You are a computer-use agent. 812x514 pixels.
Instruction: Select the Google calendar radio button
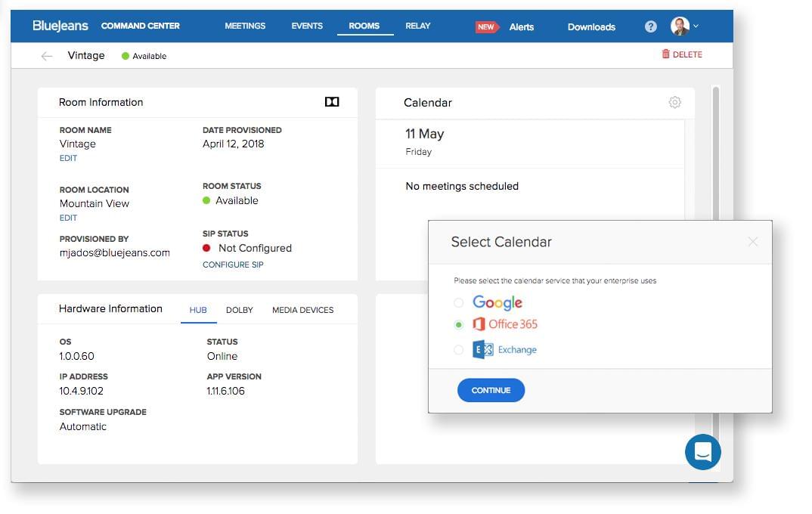pyautogui.click(x=459, y=303)
